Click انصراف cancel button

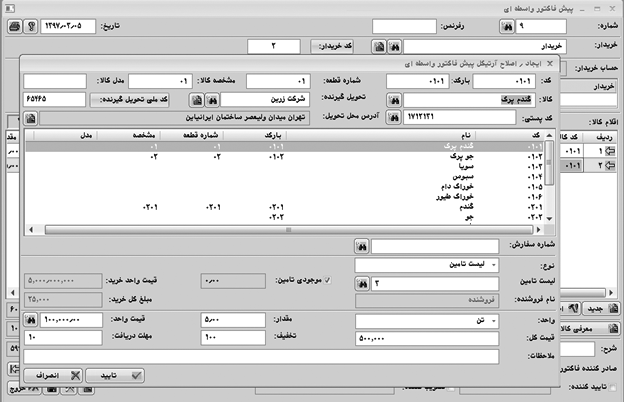(50, 376)
